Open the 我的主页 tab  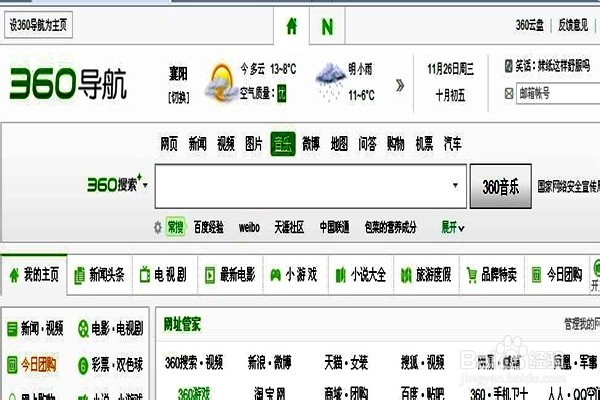(x=34, y=275)
